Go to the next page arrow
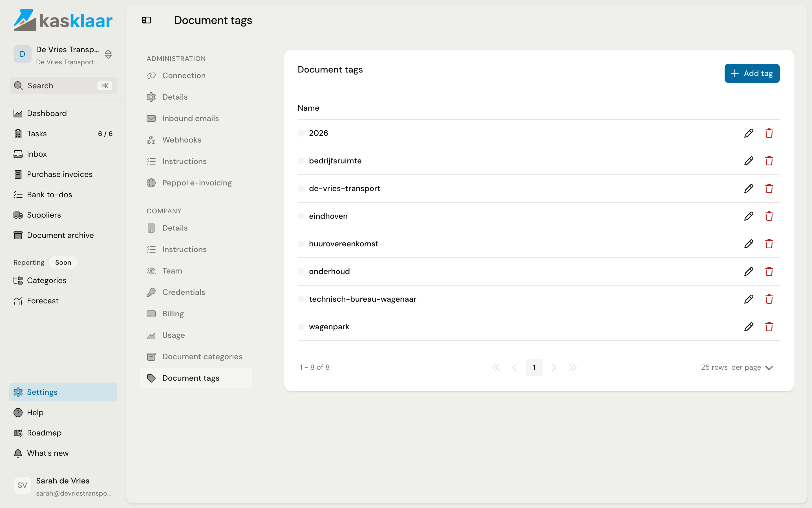 [554, 367]
